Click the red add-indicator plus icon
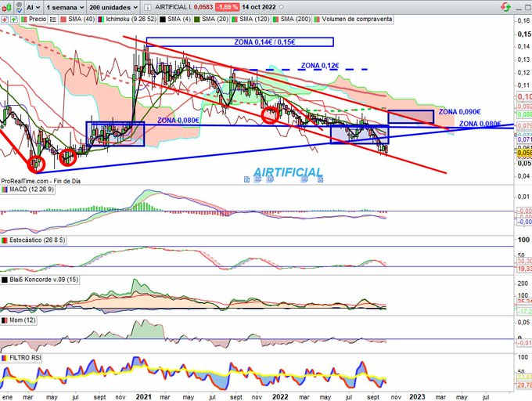532x401 pixels. click(5, 20)
